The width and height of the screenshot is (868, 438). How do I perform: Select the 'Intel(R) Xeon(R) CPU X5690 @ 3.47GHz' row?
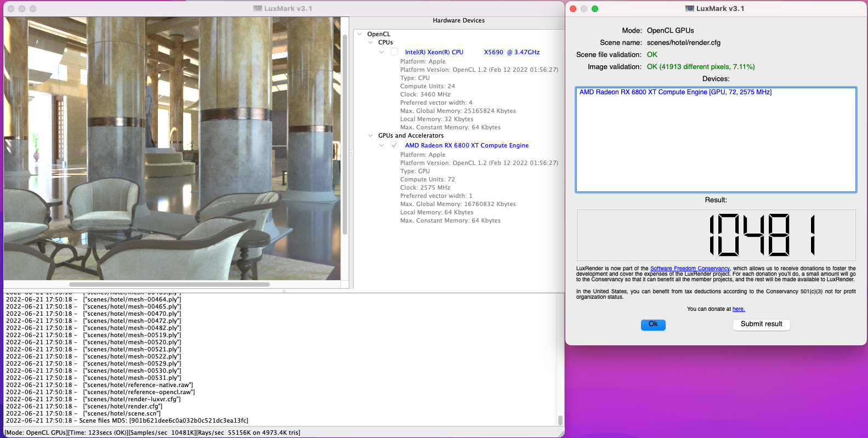click(x=472, y=52)
